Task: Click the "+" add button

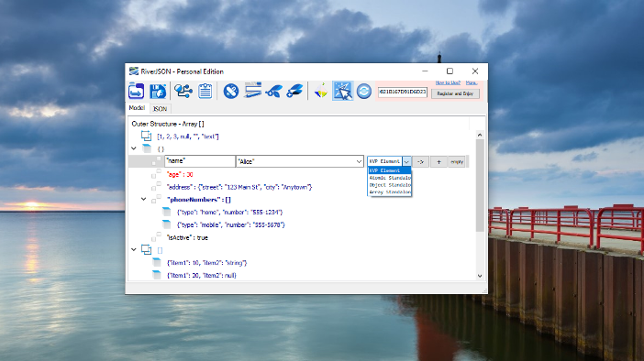Action: click(439, 161)
